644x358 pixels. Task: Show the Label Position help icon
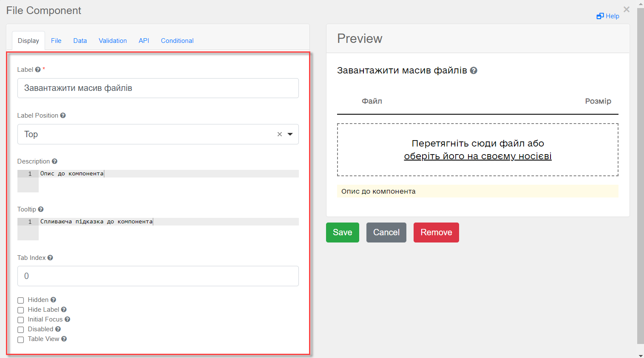pos(63,116)
